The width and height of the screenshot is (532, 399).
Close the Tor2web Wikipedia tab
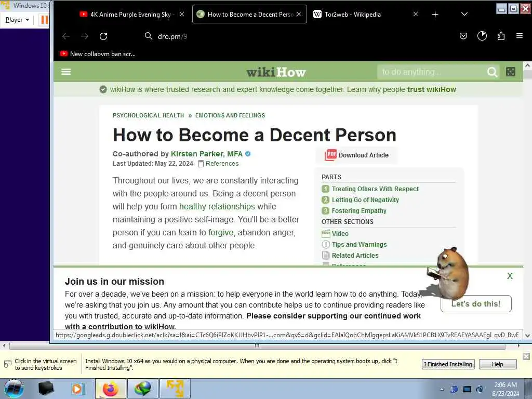pyautogui.click(x=416, y=14)
